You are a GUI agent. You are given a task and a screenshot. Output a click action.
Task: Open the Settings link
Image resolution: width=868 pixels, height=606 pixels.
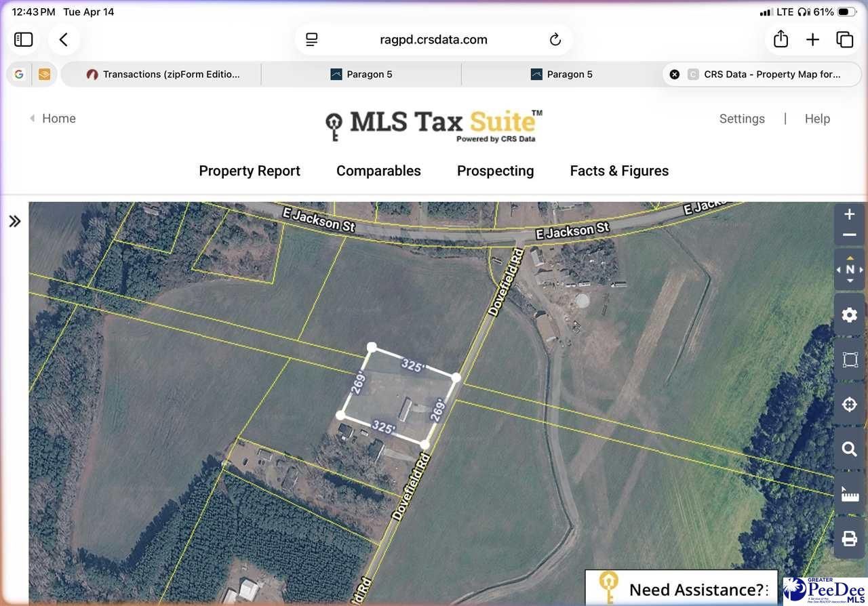coord(742,119)
